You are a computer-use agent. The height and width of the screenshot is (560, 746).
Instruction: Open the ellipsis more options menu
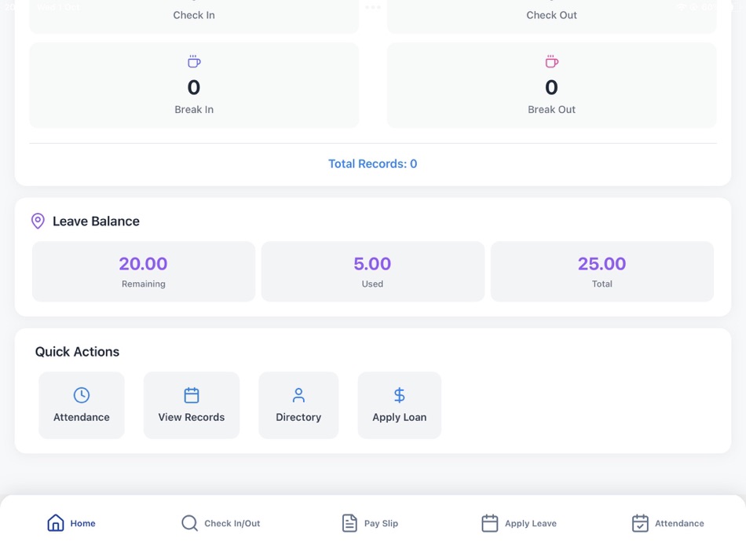pyautogui.click(x=372, y=7)
